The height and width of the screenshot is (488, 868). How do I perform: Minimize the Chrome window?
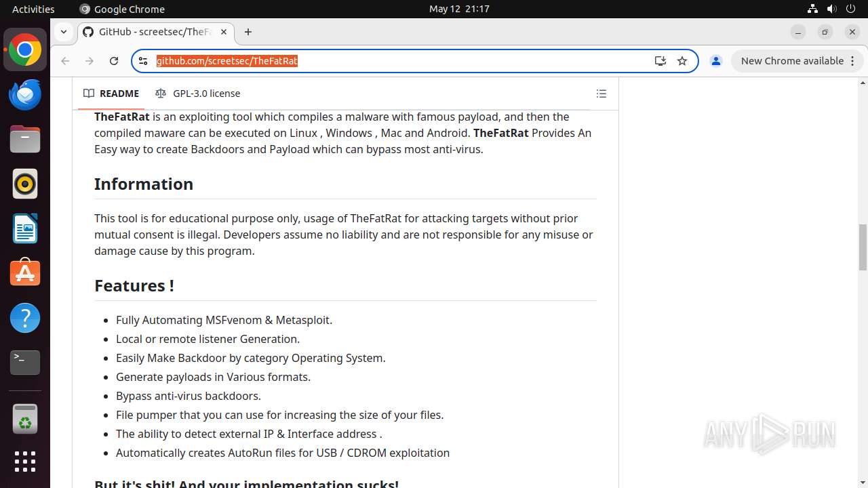[x=798, y=32]
